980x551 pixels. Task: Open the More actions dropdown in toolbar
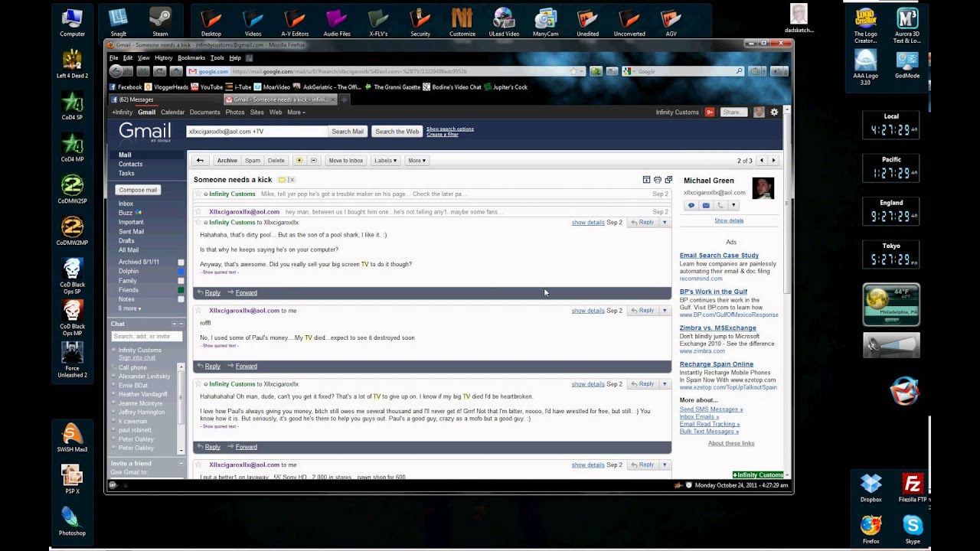pos(416,161)
